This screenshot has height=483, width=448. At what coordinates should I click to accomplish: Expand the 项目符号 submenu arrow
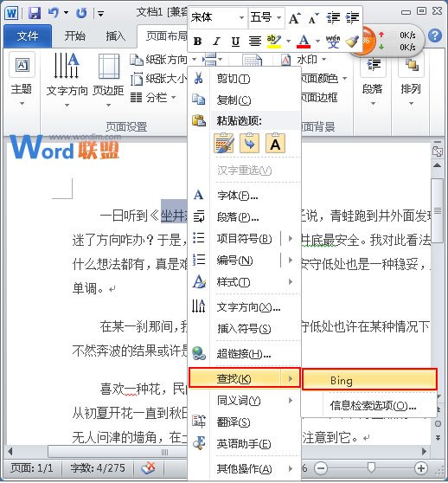[291, 239]
